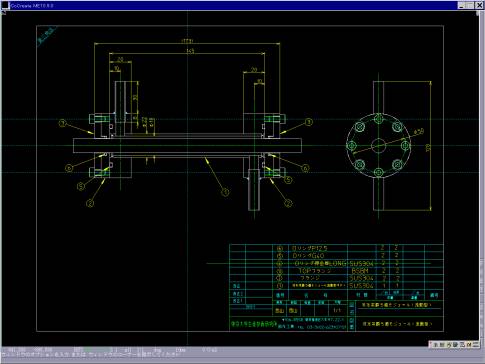Click the cyan diagonal stamp in drawing corner
This screenshot has height=364, width=485.
(x=47, y=36)
